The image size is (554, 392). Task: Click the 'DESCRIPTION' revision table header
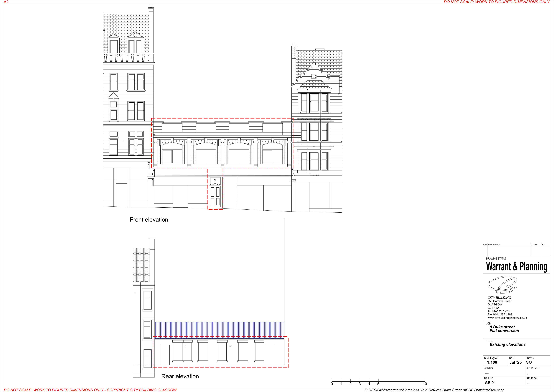tap(494, 245)
